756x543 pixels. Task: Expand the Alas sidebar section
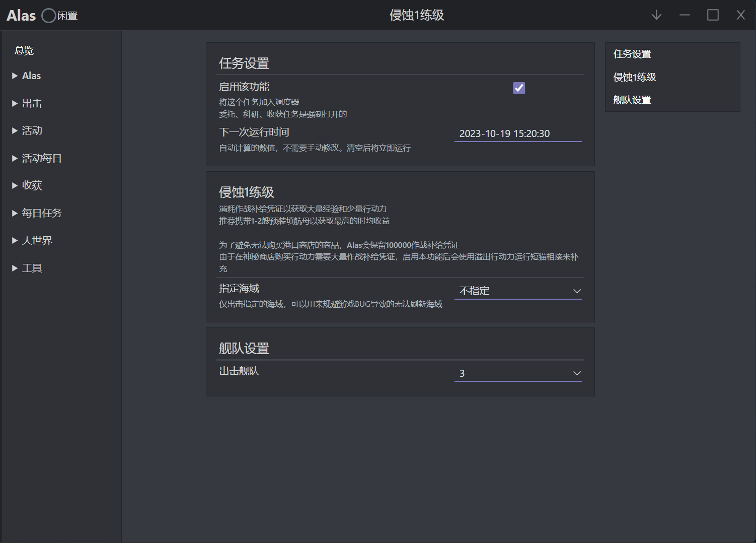[x=31, y=75]
